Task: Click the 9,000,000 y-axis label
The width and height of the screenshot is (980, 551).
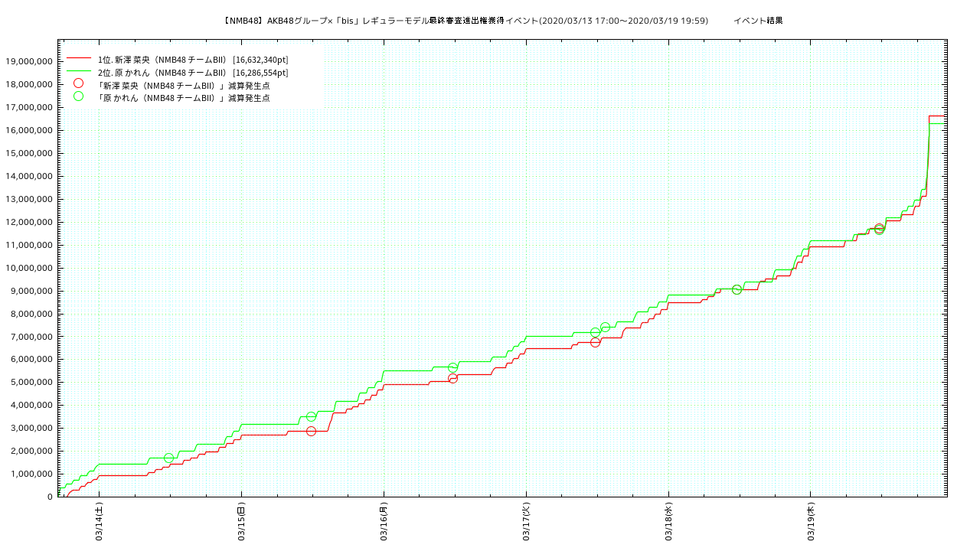Action: pyautogui.click(x=31, y=292)
